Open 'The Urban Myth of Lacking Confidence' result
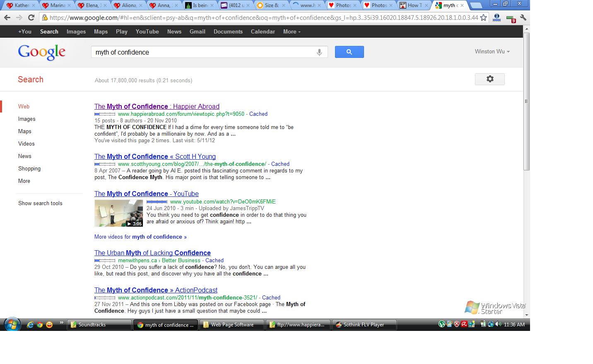 pos(152,253)
